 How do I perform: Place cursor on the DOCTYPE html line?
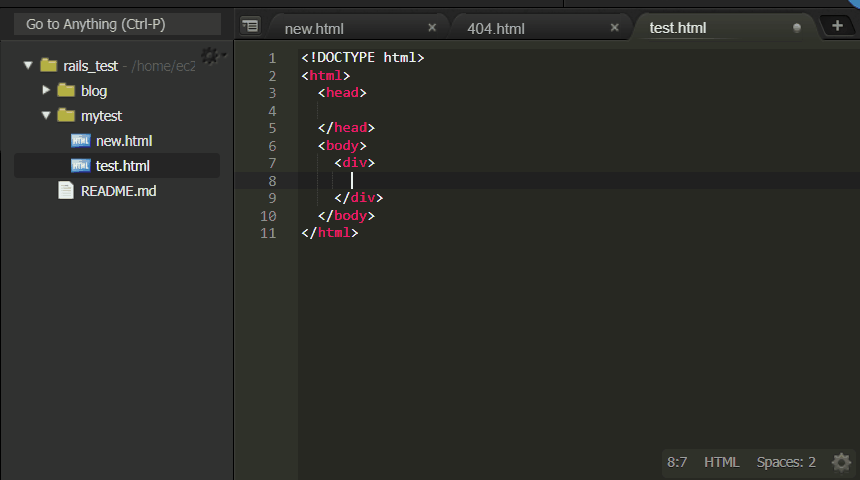(363, 58)
